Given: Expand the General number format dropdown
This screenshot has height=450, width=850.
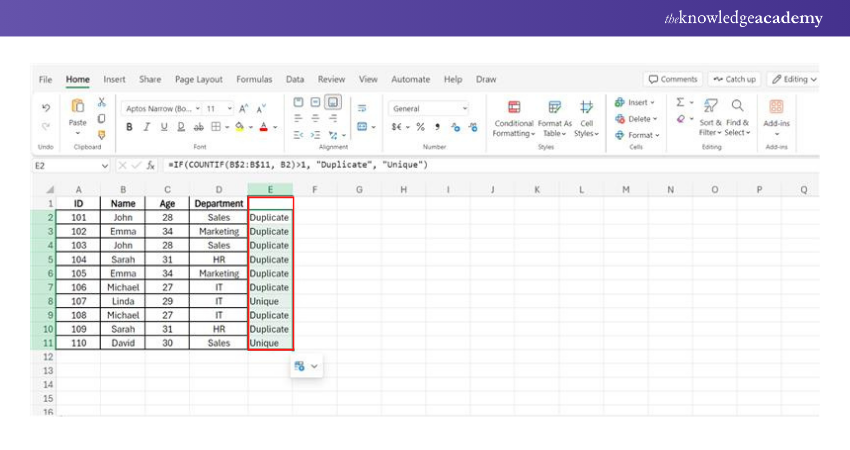Looking at the screenshot, I should coord(465,108).
